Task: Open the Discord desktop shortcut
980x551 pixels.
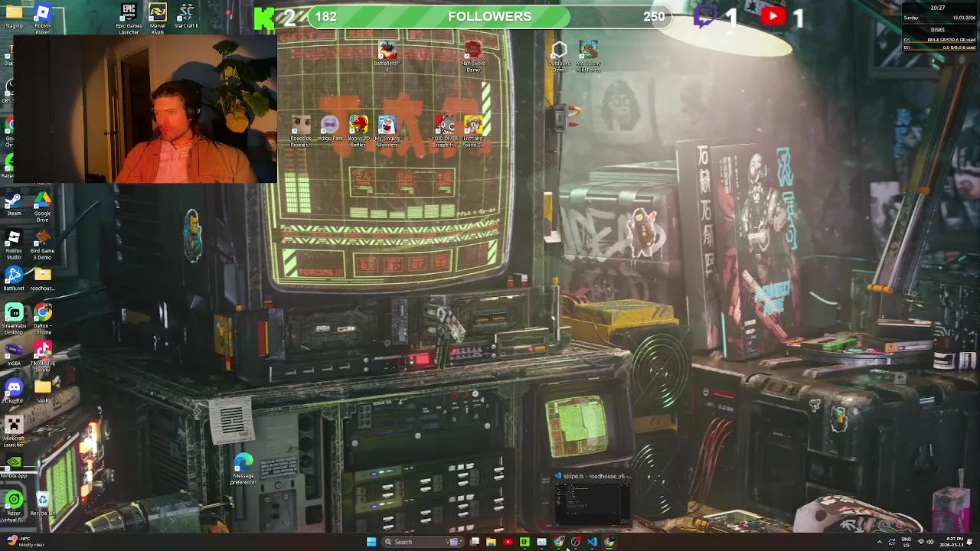Action: click(x=14, y=391)
